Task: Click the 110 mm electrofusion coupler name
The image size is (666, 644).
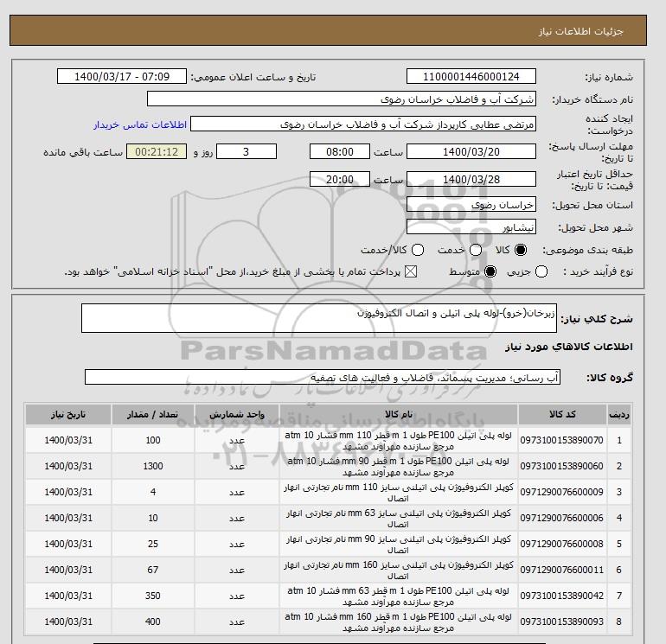Action: [x=399, y=493]
